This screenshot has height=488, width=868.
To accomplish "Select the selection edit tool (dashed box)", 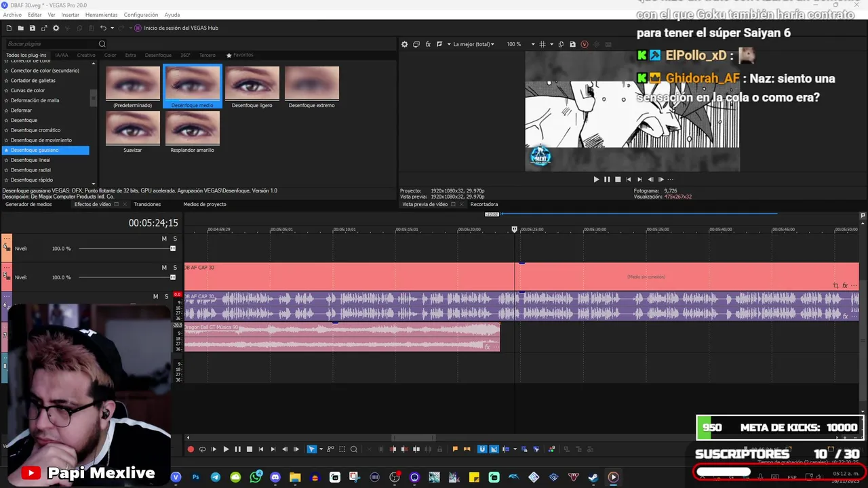I will coord(342,449).
